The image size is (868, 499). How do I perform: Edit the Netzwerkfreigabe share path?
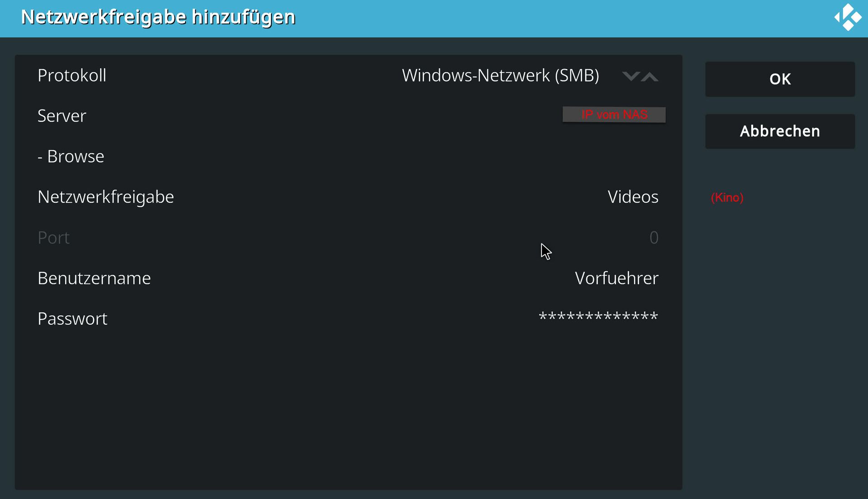(x=348, y=197)
